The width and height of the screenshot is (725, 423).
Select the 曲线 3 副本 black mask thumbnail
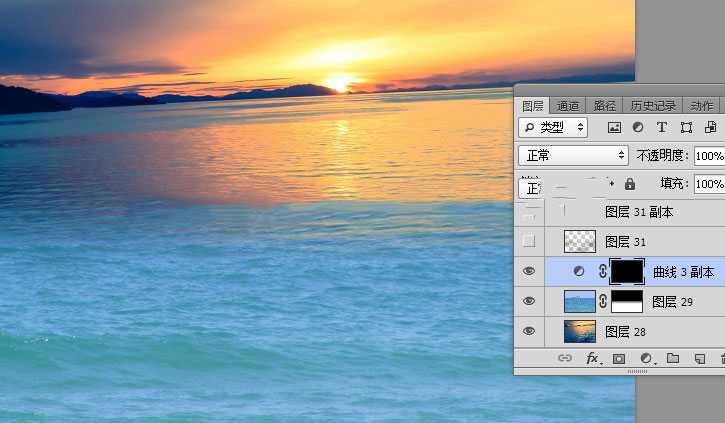[627, 271]
